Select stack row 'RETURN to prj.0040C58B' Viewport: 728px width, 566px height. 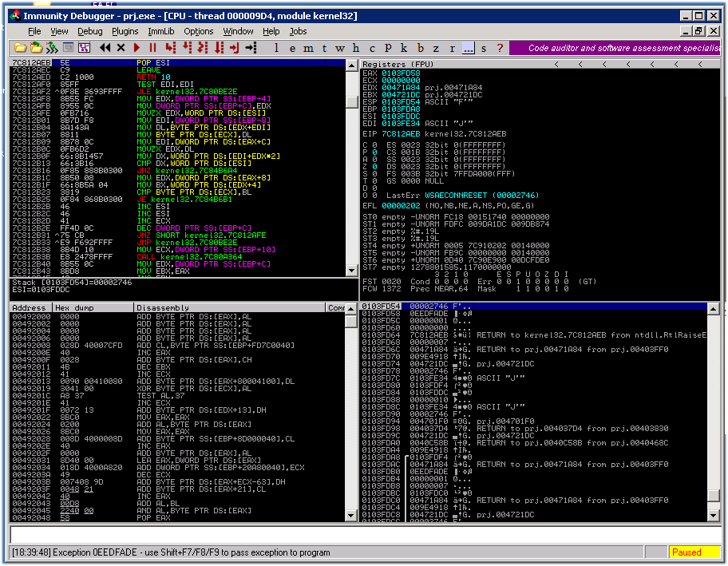click(x=534, y=442)
